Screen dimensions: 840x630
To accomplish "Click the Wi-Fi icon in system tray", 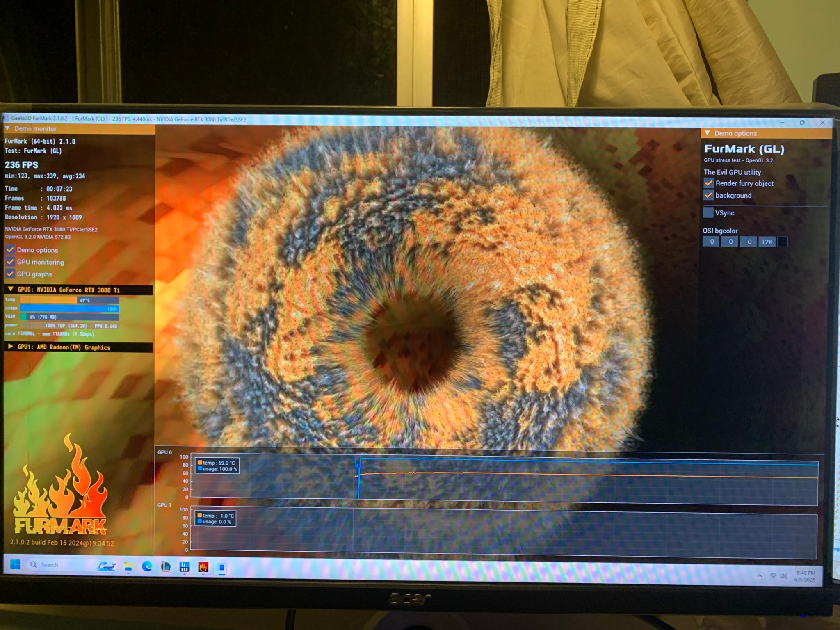I will [773, 576].
